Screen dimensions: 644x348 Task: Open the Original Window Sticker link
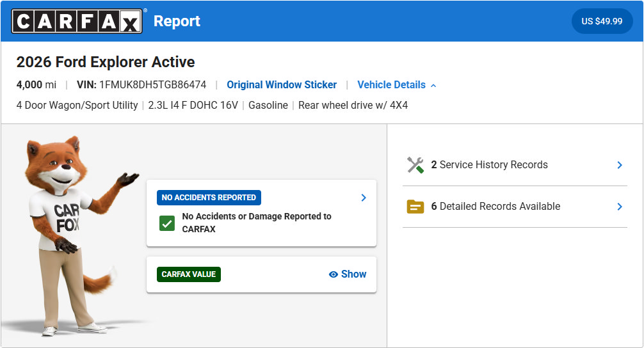[282, 84]
